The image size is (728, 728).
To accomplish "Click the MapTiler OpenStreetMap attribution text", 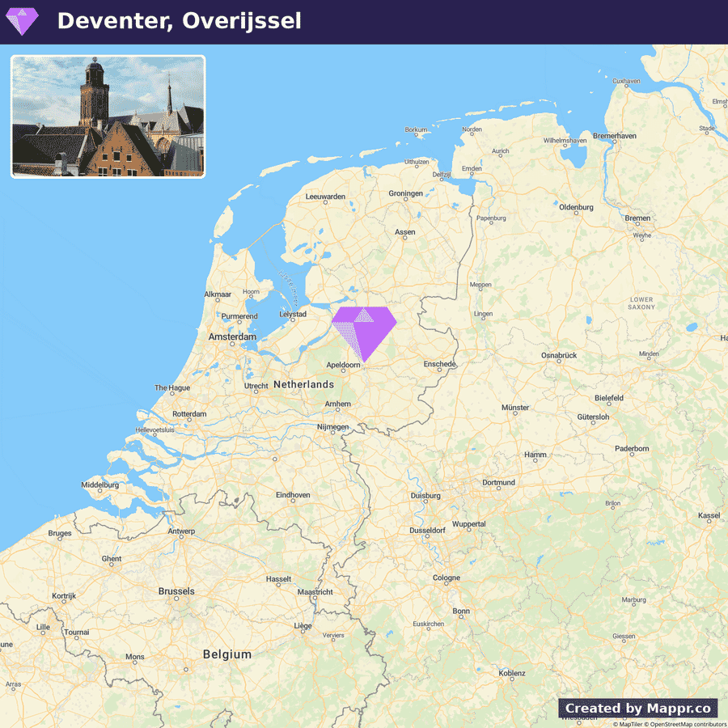I will [x=670, y=724].
